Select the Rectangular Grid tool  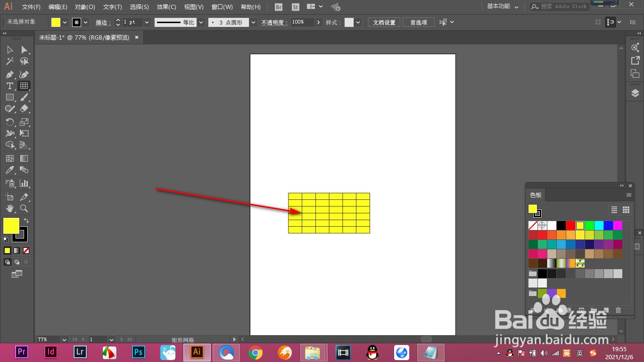(24, 86)
